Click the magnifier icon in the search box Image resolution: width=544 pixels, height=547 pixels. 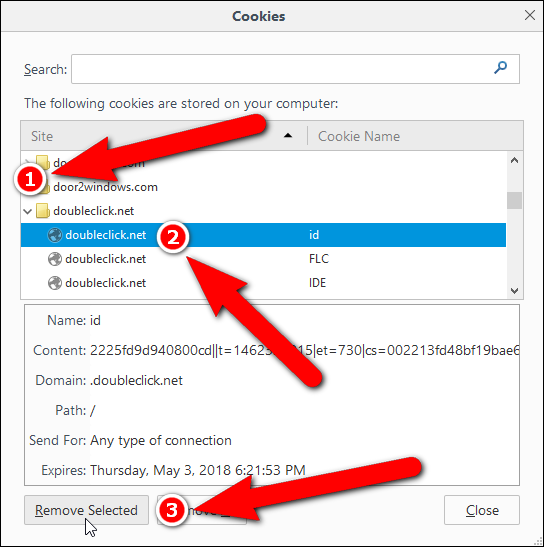point(500,68)
